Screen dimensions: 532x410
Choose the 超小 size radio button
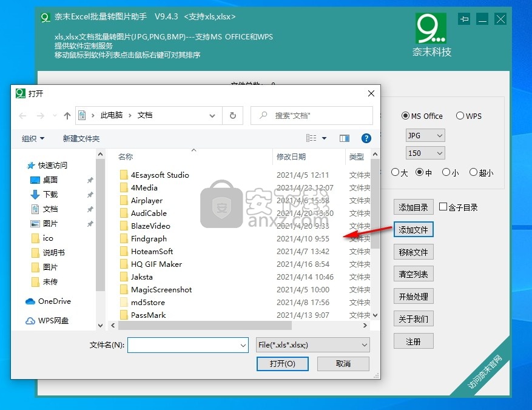point(473,172)
